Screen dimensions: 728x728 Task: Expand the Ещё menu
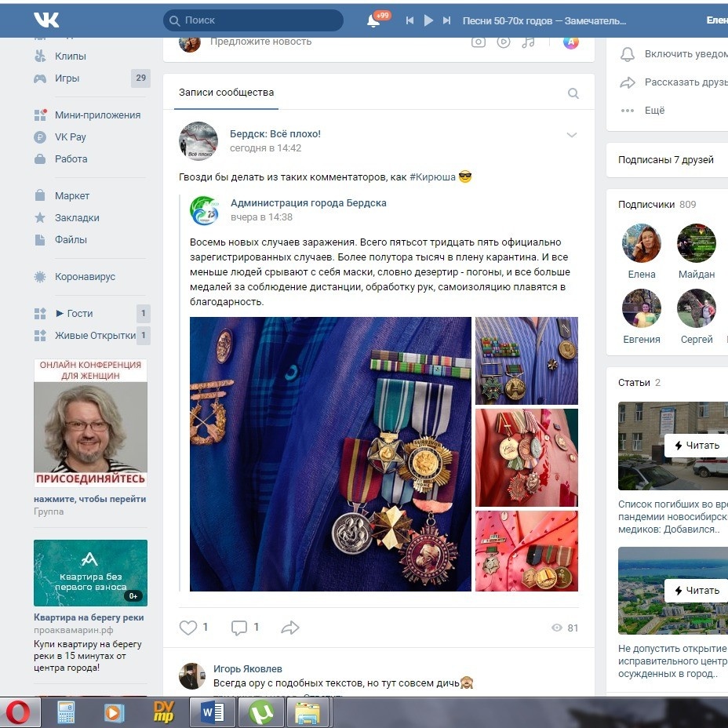(x=643, y=111)
